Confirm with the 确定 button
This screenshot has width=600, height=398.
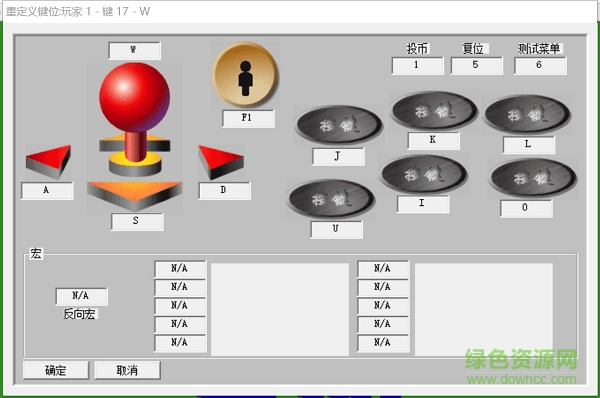click(x=56, y=370)
